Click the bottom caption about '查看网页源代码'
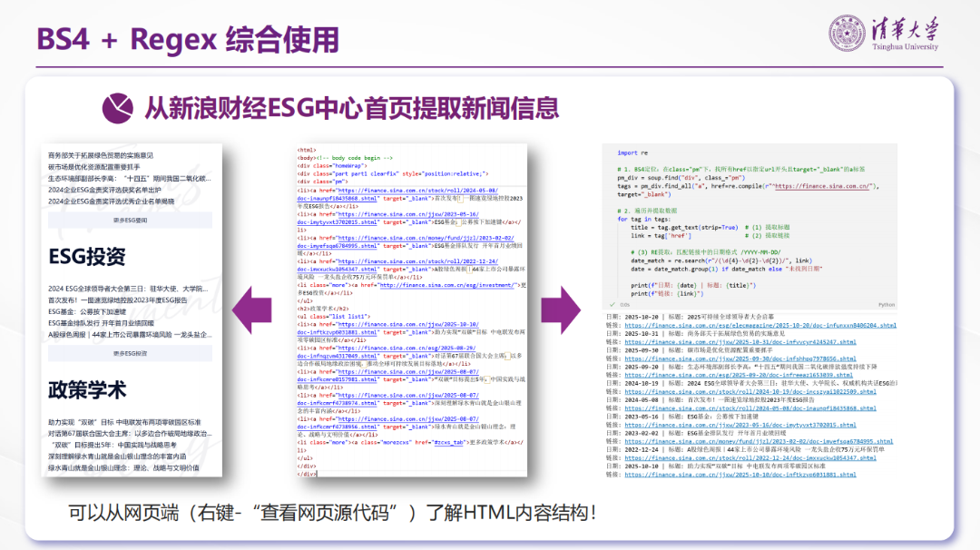980x550 pixels. click(332, 513)
